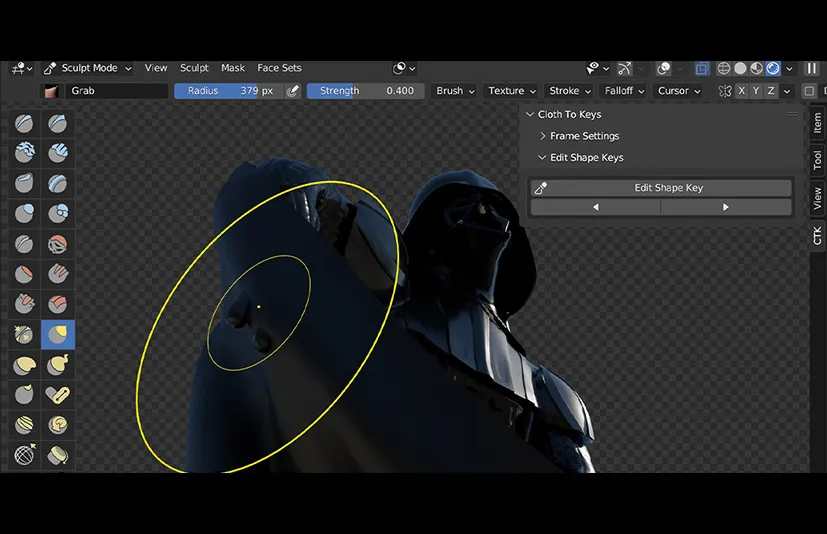Click the Edit Shape Key button
Image resolution: width=827 pixels, height=534 pixels.
[661, 188]
